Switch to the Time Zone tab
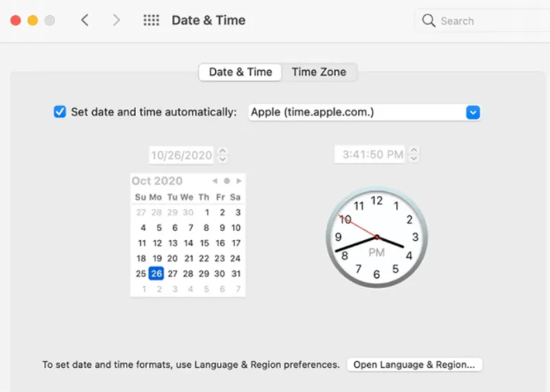This screenshot has height=392, width=550. (x=319, y=72)
